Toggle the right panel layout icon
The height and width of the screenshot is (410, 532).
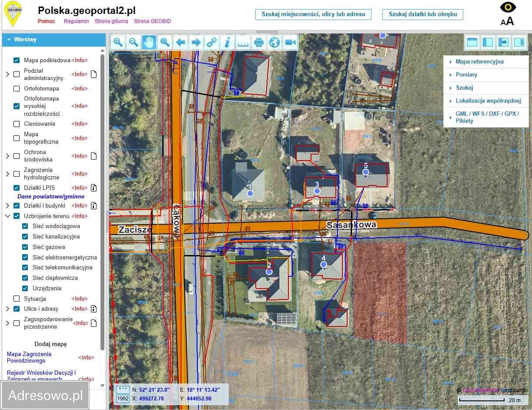click(x=519, y=42)
